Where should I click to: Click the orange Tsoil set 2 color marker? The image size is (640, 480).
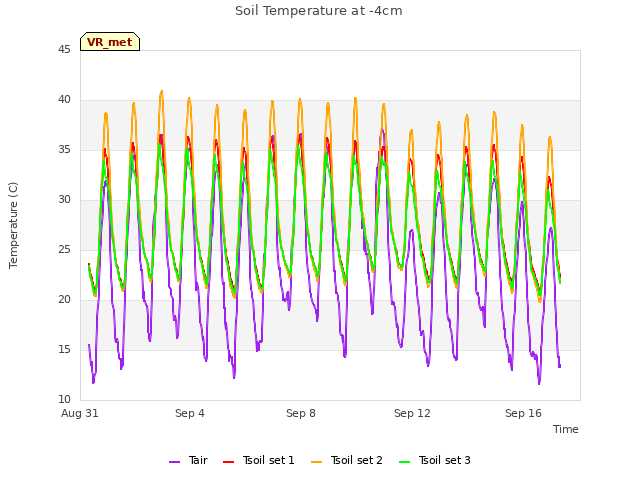click(316, 462)
